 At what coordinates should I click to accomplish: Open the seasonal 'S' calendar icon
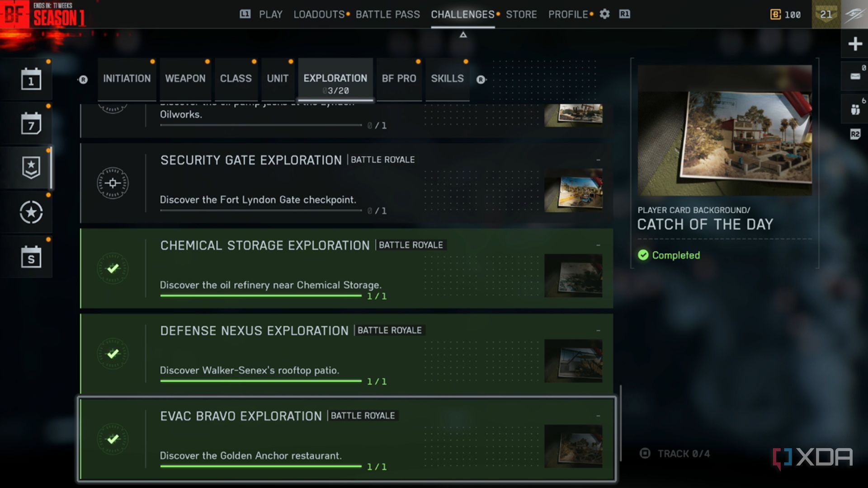31,257
